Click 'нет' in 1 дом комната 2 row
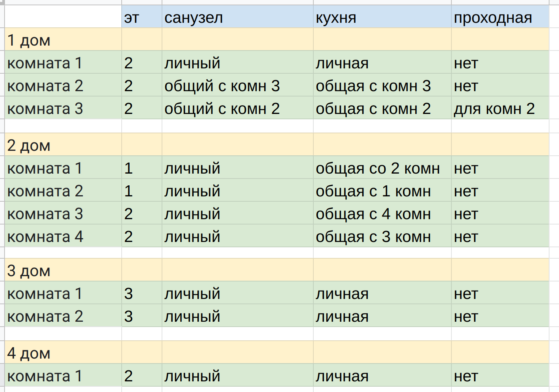Image resolution: width=559 pixels, height=392 pixels. pyautogui.click(x=500, y=85)
